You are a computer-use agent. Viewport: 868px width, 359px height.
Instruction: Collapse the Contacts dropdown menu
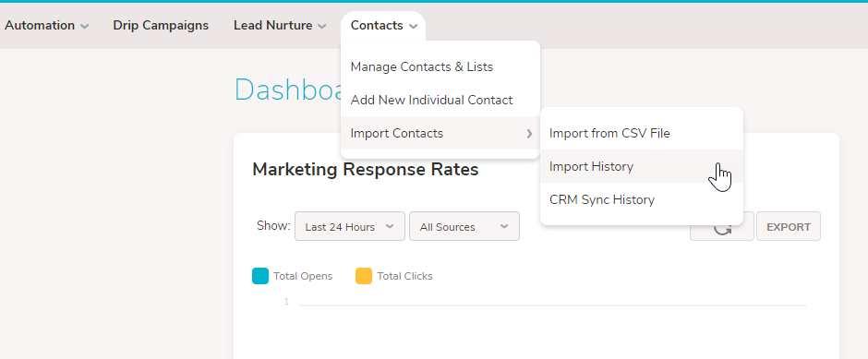point(383,26)
